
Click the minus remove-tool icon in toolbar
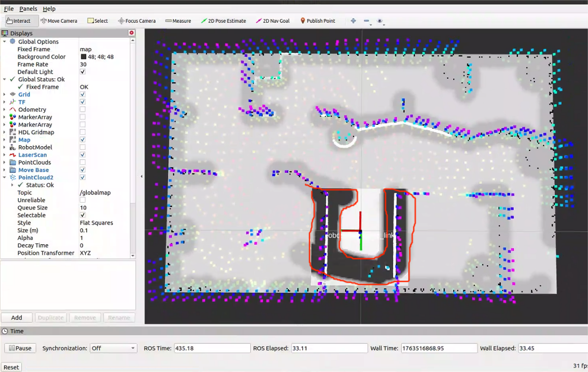(366, 21)
